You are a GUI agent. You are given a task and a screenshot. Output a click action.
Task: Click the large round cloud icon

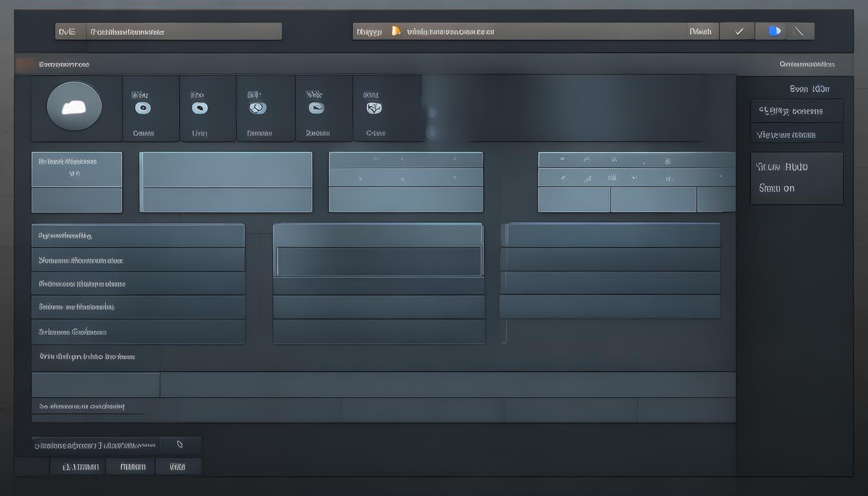coord(74,107)
